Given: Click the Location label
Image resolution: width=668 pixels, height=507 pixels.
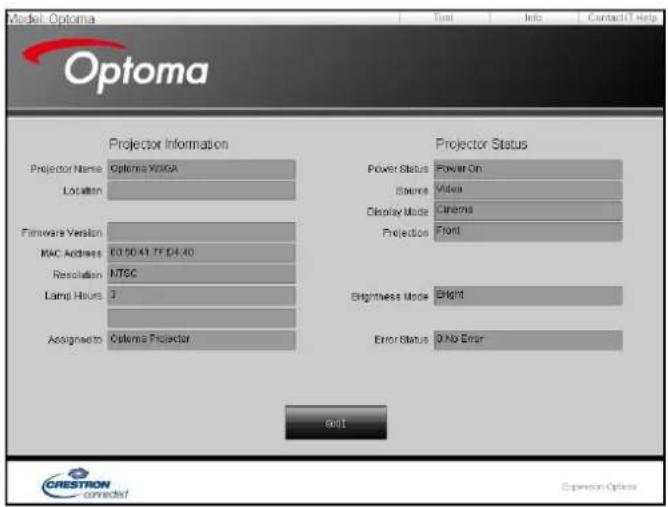Looking at the screenshot, I should pos(83,190).
